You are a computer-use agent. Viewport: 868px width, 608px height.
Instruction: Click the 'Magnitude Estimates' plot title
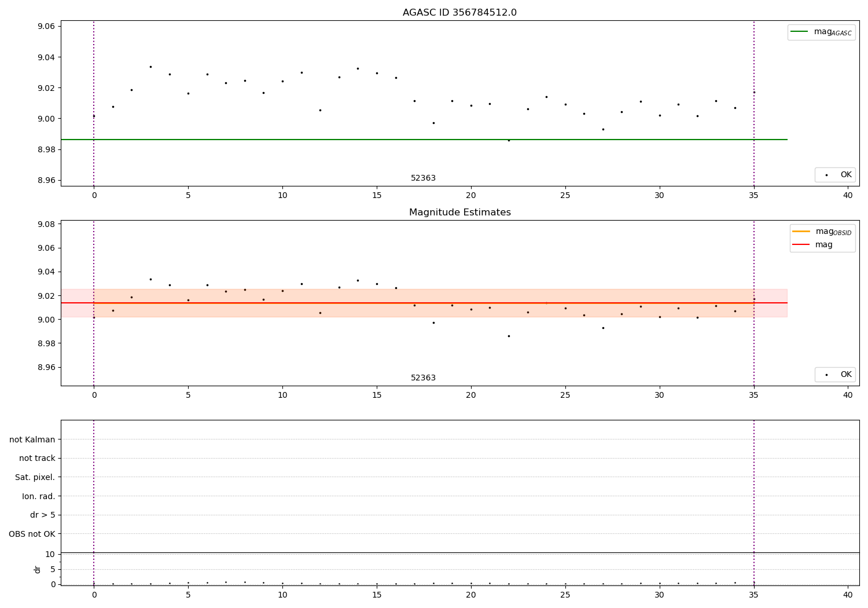pyautogui.click(x=459, y=213)
